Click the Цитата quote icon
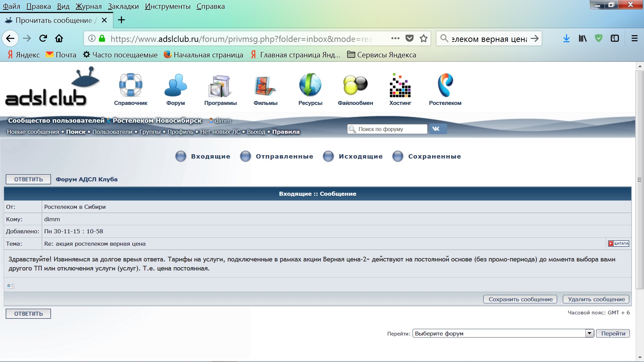The height and width of the screenshot is (362, 644). [619, 244]
